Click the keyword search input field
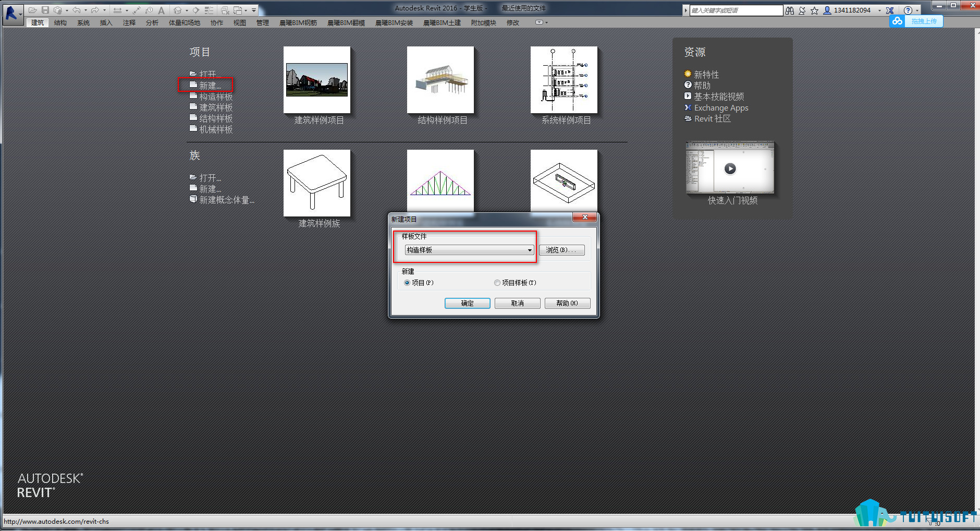980x531 pixels. pyautogui.click(x=736, y=10)
